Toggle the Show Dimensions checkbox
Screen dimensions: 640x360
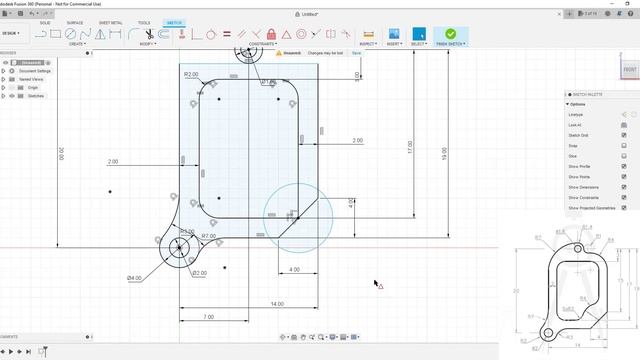click(624, 187)
